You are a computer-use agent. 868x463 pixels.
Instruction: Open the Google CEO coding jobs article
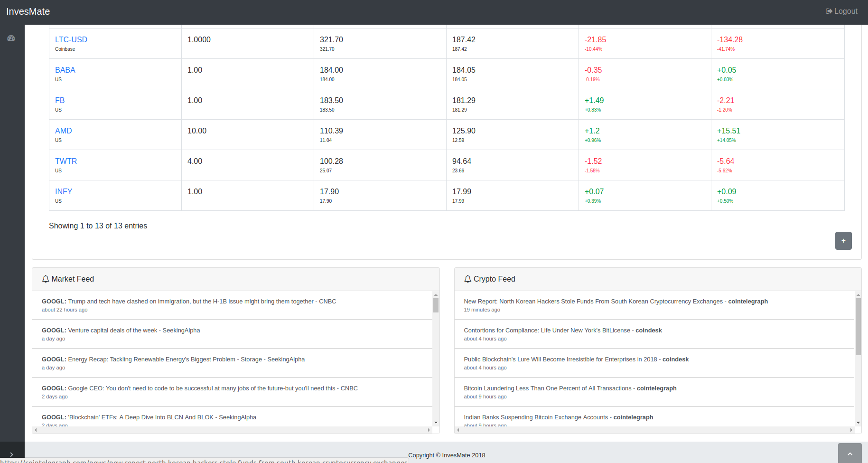[200, 388]
